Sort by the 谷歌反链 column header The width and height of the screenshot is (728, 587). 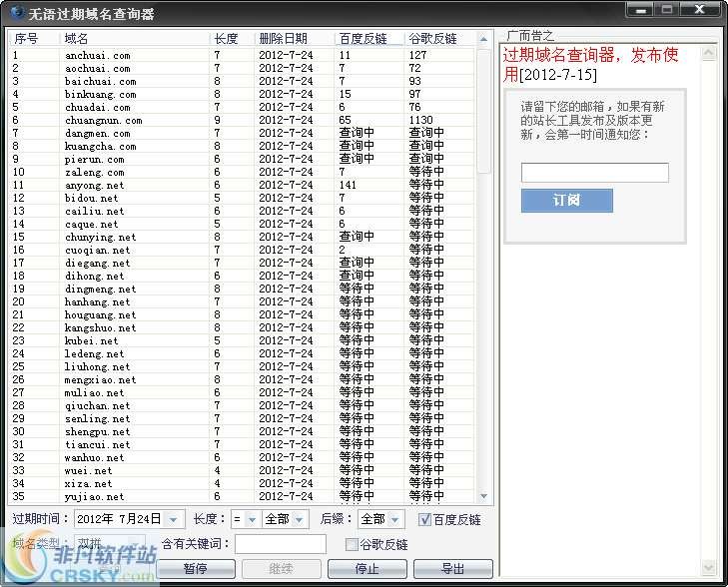pos(439,39)
